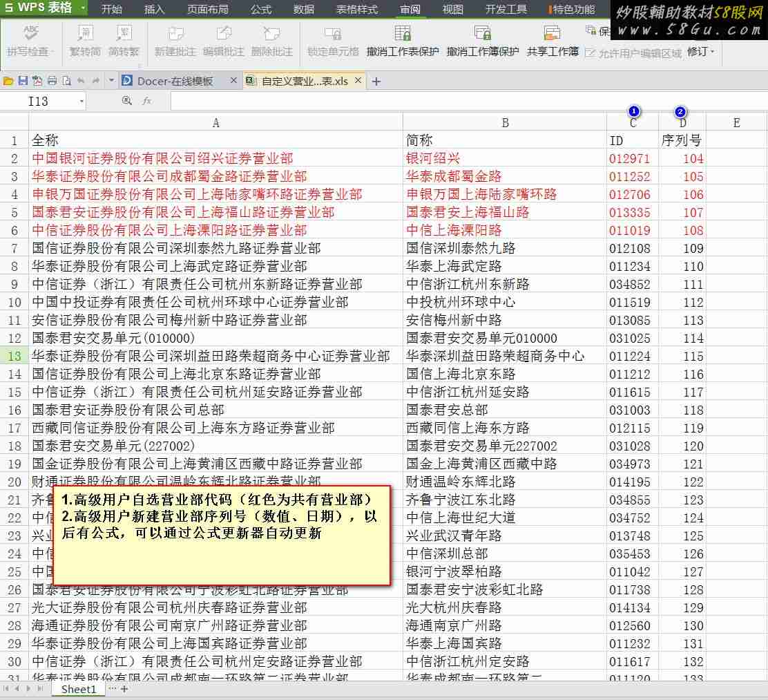Open the 公式 ribbon tab
Viewport: 768px width, 700px height.
(x=261, y=9)
